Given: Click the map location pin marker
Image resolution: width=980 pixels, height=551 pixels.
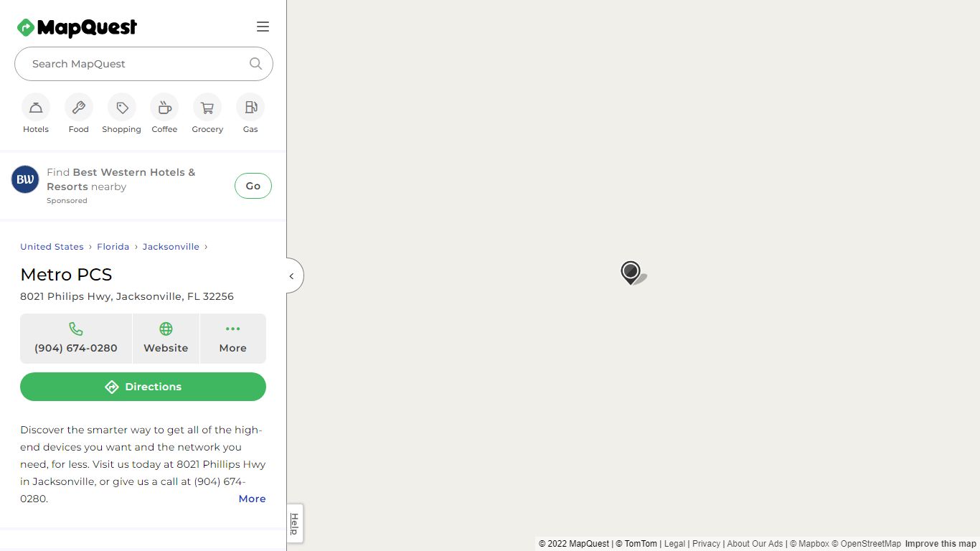Looking at the screenshot, I should tap(631, 273).
